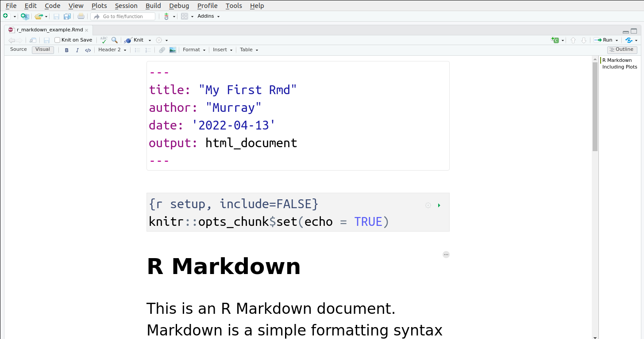The image size is (644, 339).
Task: Open the Header 2 style dropdown
Action: pyautogui.click(x=112, y=50)
